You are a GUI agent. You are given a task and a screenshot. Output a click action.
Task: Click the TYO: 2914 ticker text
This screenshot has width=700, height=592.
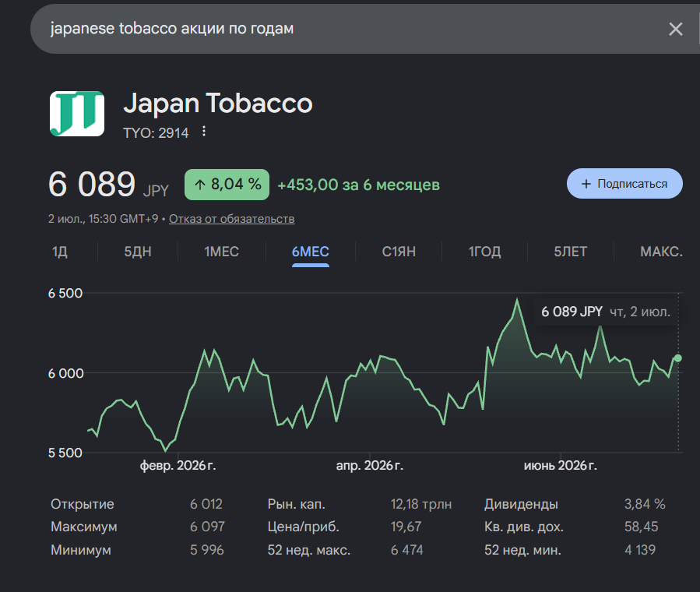156,133
